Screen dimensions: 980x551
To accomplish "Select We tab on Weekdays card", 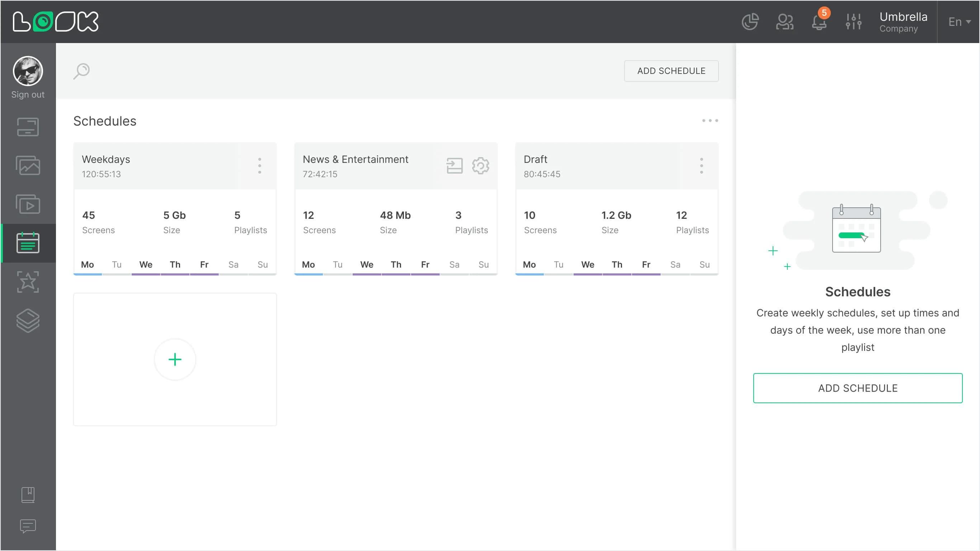I will point(146,265).
